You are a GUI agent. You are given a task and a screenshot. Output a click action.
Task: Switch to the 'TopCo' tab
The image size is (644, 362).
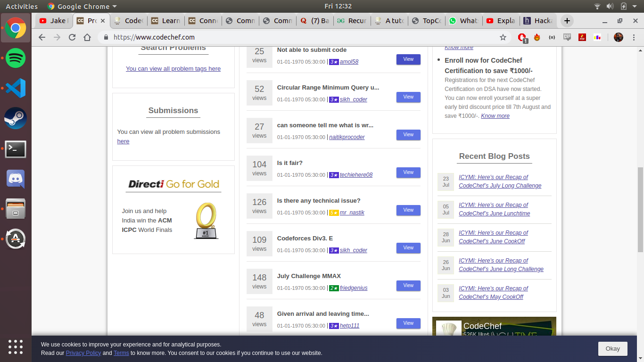(x=427, y=21)
